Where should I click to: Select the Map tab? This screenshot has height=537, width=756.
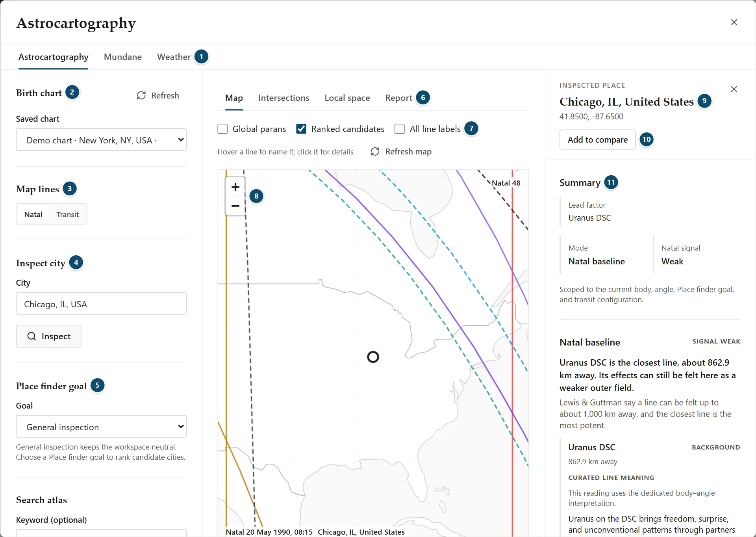(234, 98)
